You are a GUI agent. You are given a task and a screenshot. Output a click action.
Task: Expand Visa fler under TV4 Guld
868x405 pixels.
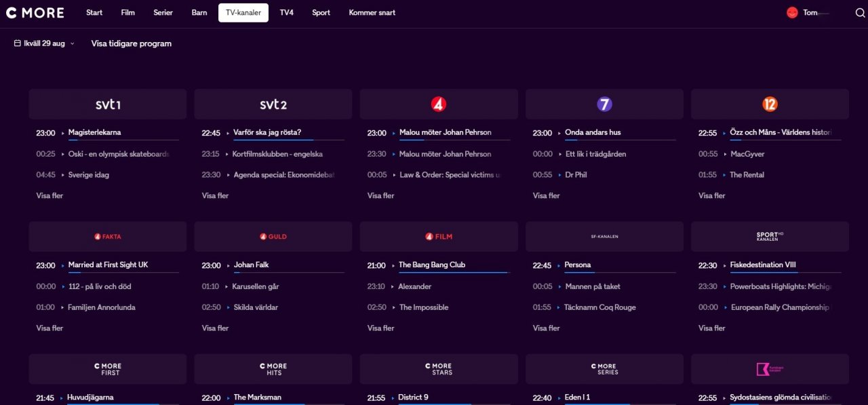(x=215, y=328)
